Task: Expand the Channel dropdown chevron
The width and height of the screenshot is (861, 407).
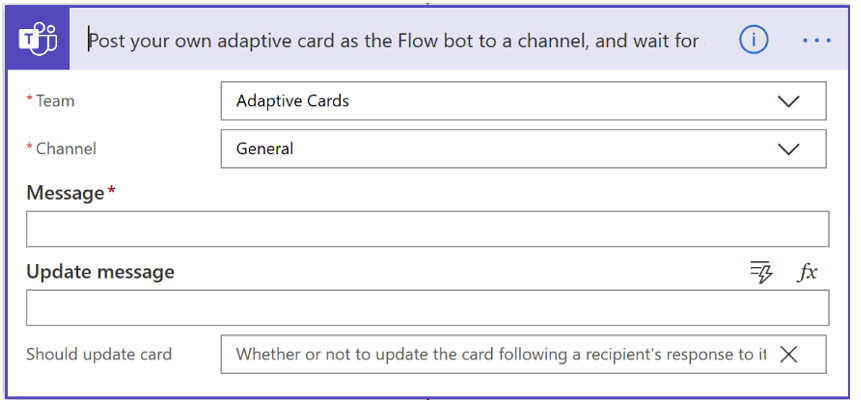Action: point(789,149)
